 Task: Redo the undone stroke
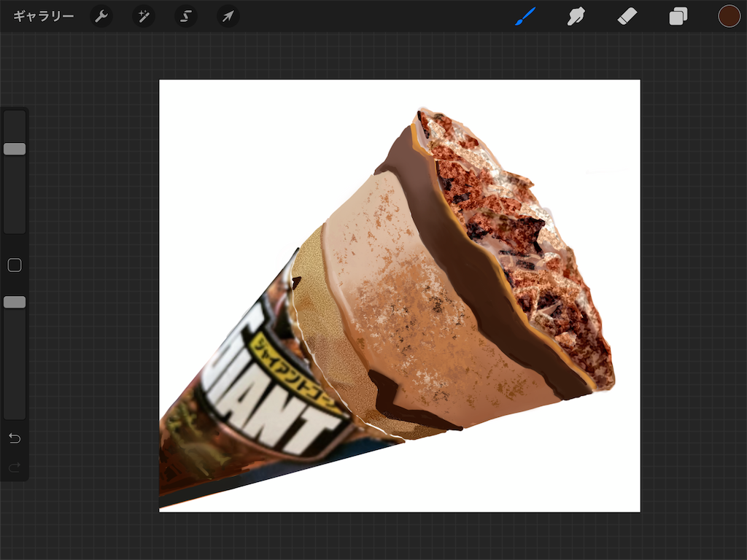(x=15, y=467)
